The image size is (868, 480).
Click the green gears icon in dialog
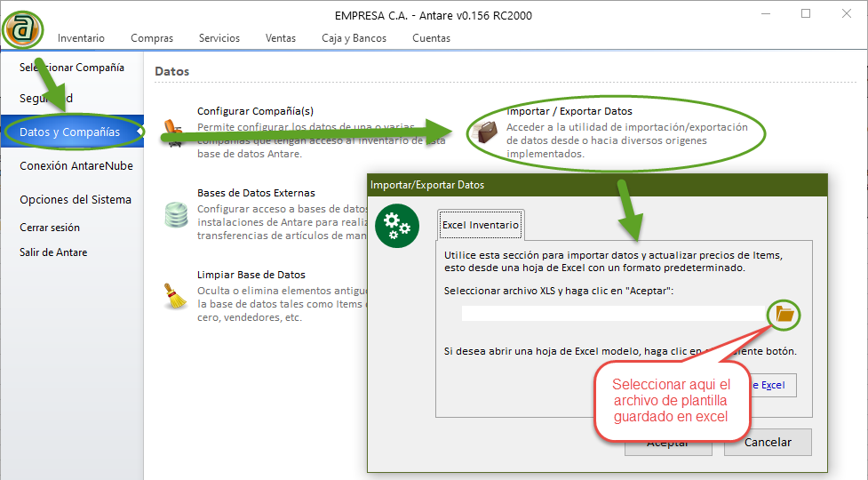point(396,226)
